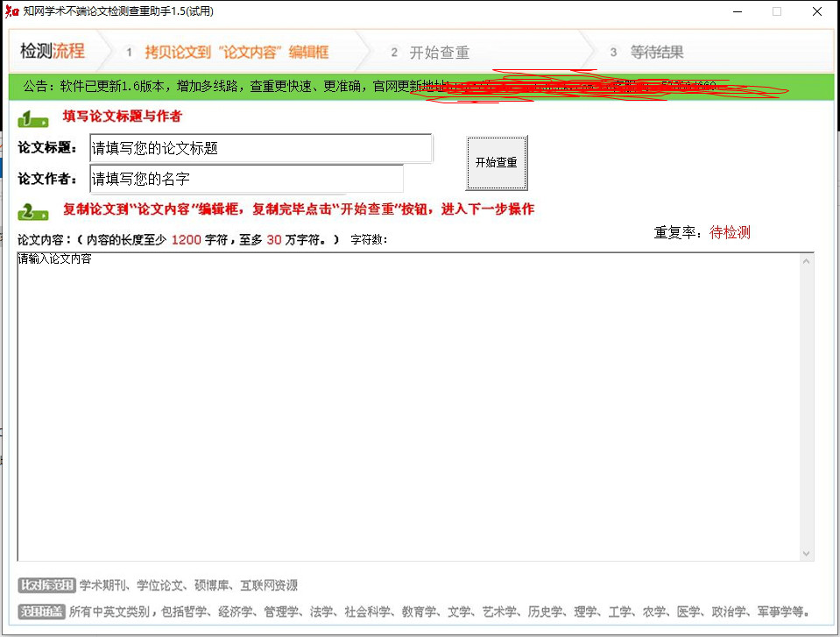The width and height of the screenshot is (840, 637).
Task: Click the 学术期刊、学位论文 database list text
Action: pos(188,585)
